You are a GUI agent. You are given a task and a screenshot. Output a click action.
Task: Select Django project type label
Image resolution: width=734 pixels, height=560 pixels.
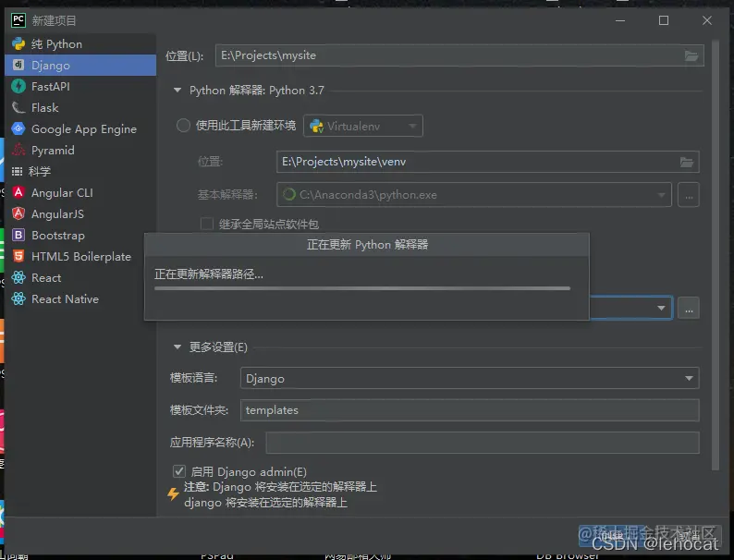51,65
